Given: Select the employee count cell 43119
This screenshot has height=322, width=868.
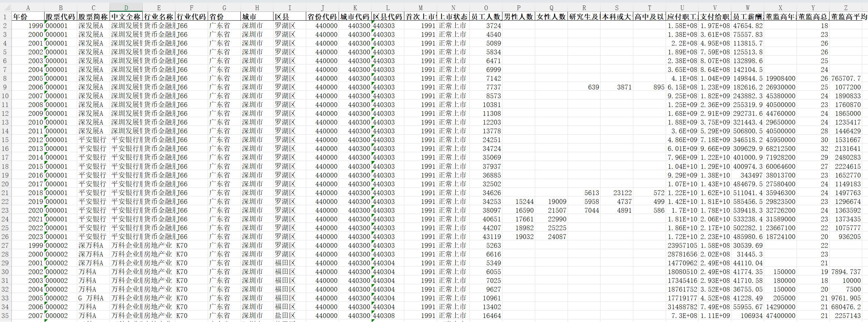Looking at the screenshot, I should coord(486,237).
